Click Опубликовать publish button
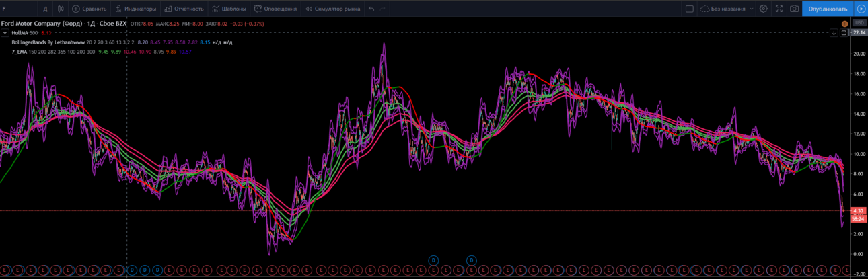The width and height of the screenshot is (868, 279). coord(828,9)
